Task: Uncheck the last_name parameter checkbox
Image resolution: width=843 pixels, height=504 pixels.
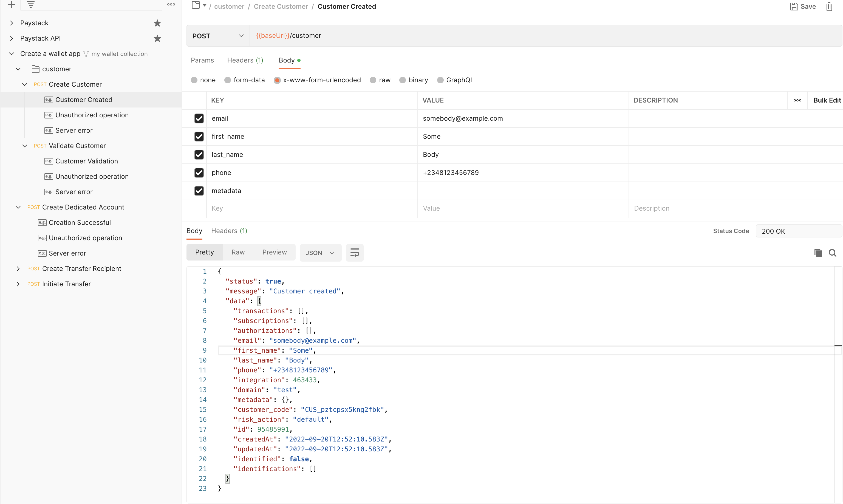Action: [199, 155]
